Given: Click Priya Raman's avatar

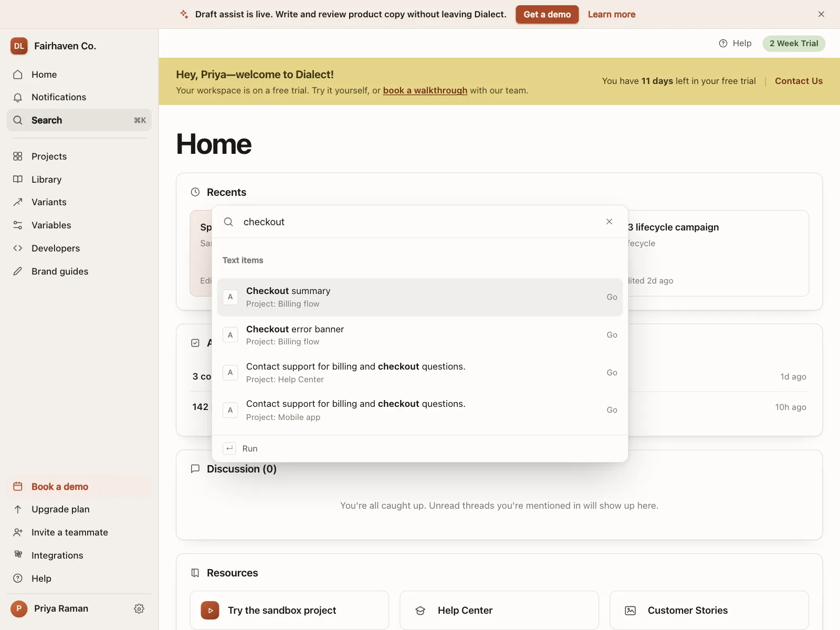Looking at the screenshot, I should tap(19, 608).
